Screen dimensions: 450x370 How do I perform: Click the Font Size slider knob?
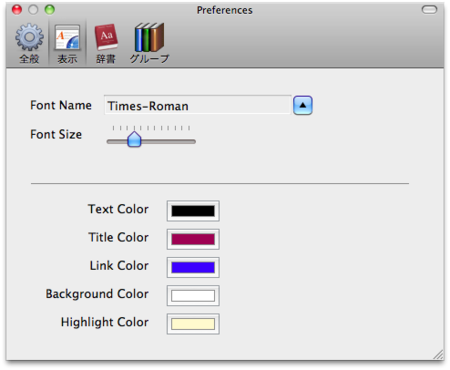134,139
